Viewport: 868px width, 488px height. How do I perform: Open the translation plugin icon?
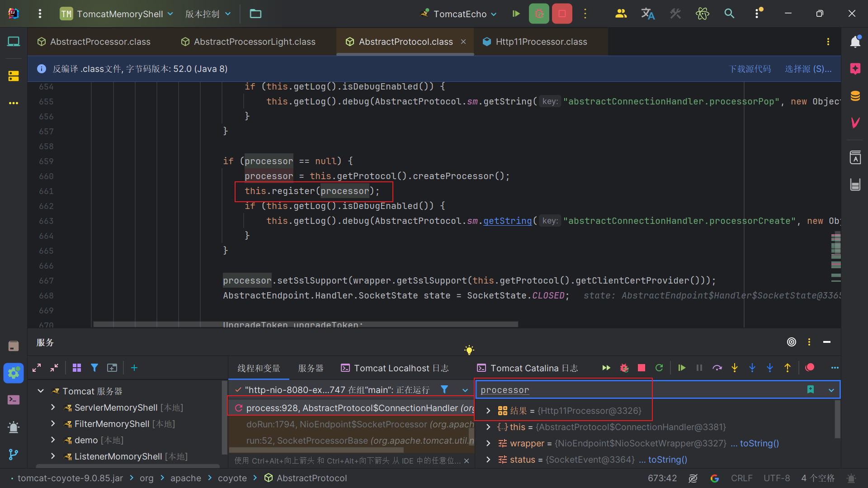coord(648,14)
